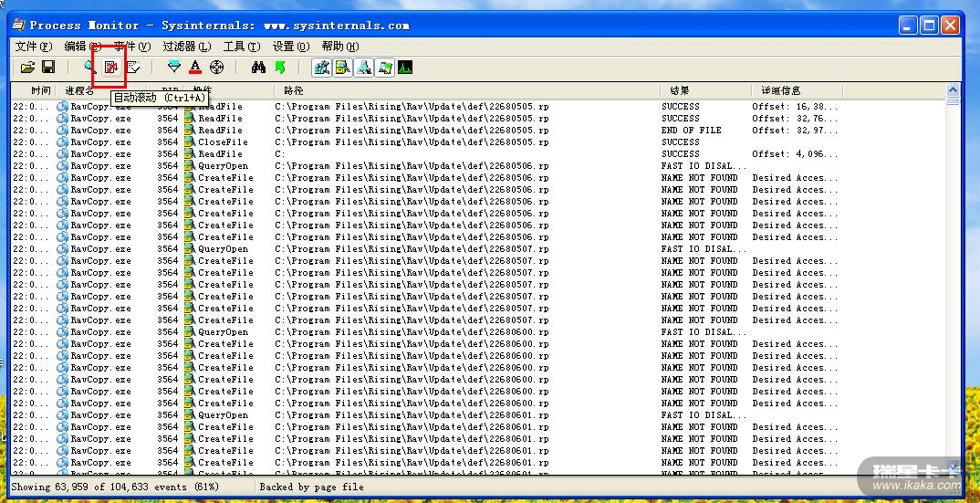Screen dimensions: 980x503
Task: Select the QueryOpen row for 22680506.rp
Action: [479, 166]
